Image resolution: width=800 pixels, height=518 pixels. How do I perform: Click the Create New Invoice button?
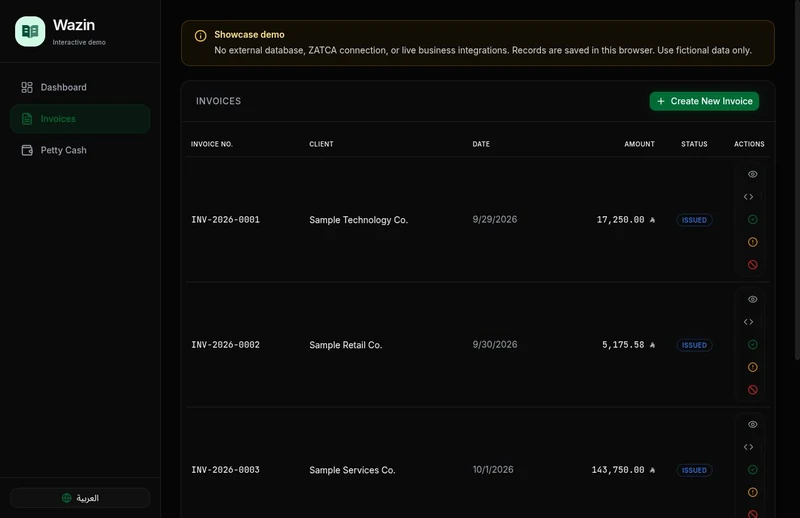click(704, 101)
